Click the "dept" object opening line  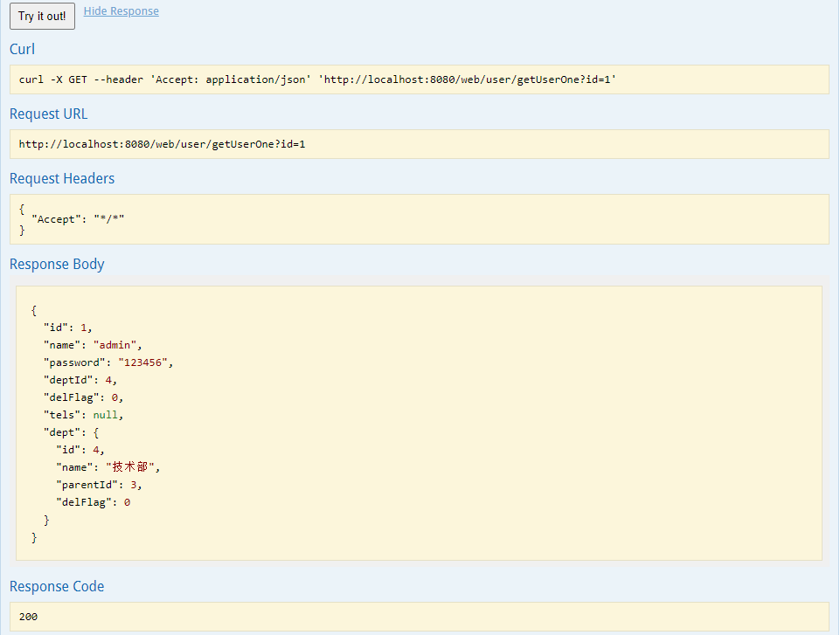[x=72, y=432]
